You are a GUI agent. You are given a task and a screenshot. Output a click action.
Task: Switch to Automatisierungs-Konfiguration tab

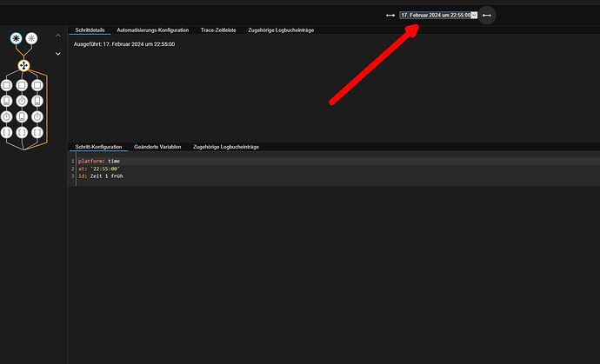(153, 30)
